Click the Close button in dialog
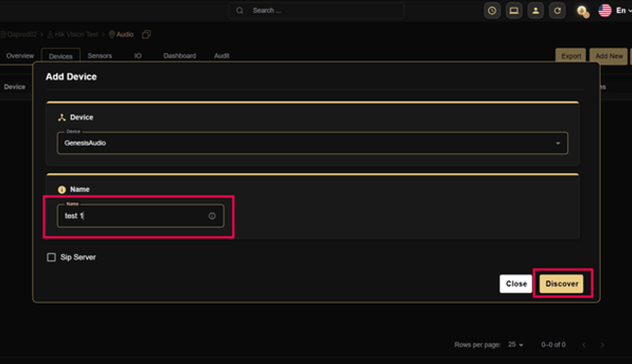 pos(516,284)
